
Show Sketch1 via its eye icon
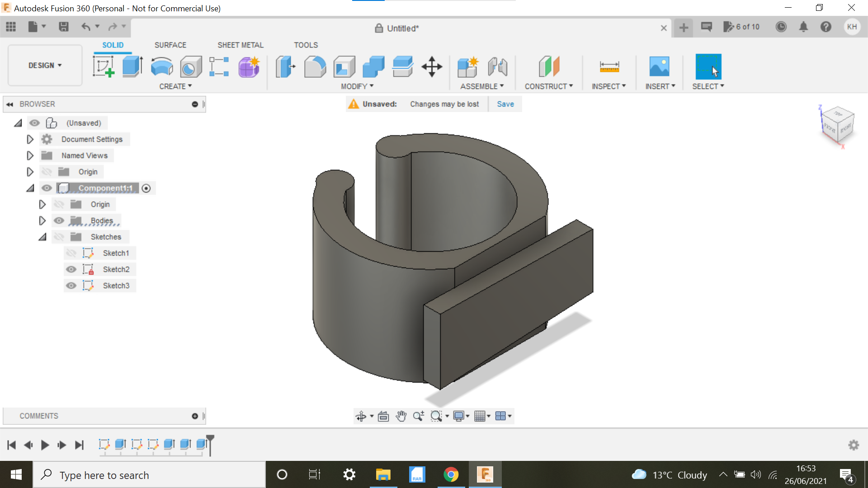click(71, 253)
